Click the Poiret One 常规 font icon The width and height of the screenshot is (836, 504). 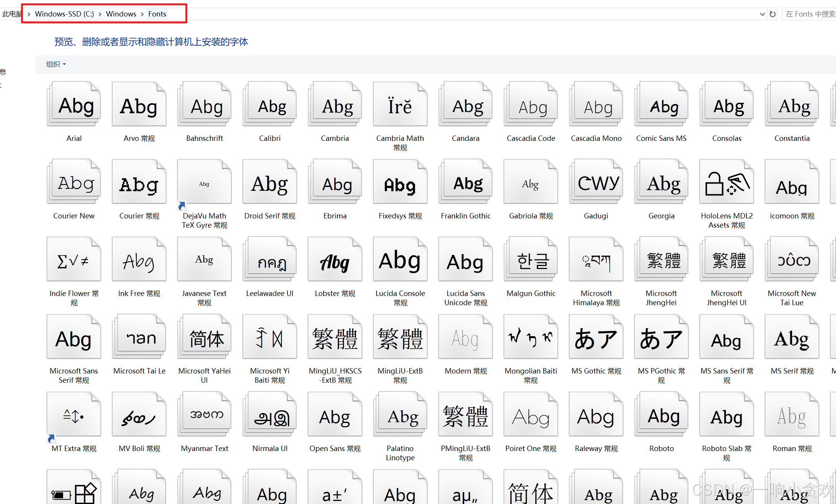[531, 414]
